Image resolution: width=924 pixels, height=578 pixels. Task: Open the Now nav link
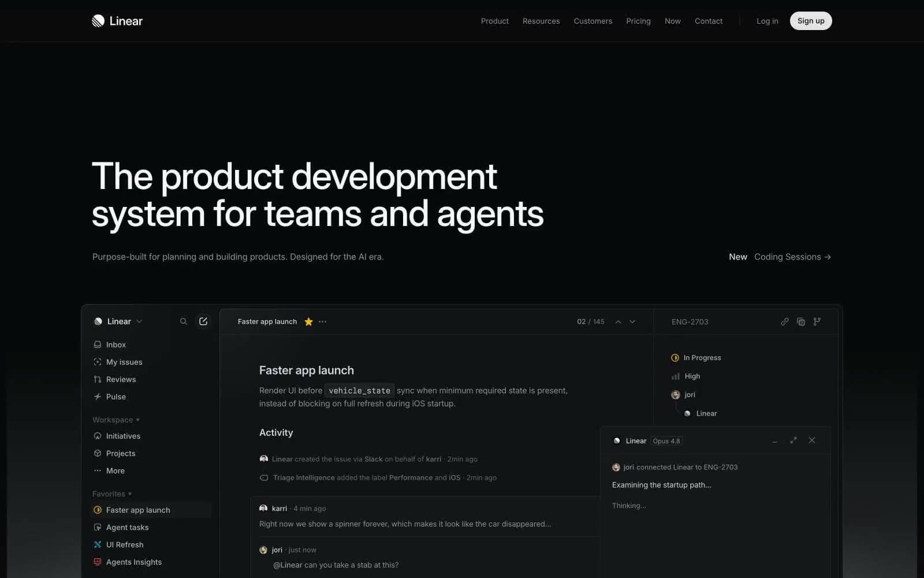tap(673, 21)
